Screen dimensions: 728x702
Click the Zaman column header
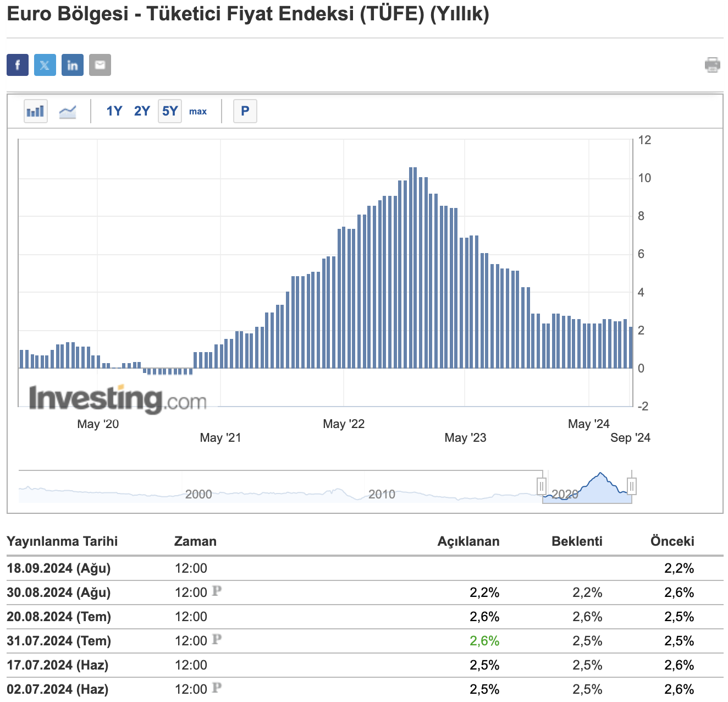tap(195, 541)
